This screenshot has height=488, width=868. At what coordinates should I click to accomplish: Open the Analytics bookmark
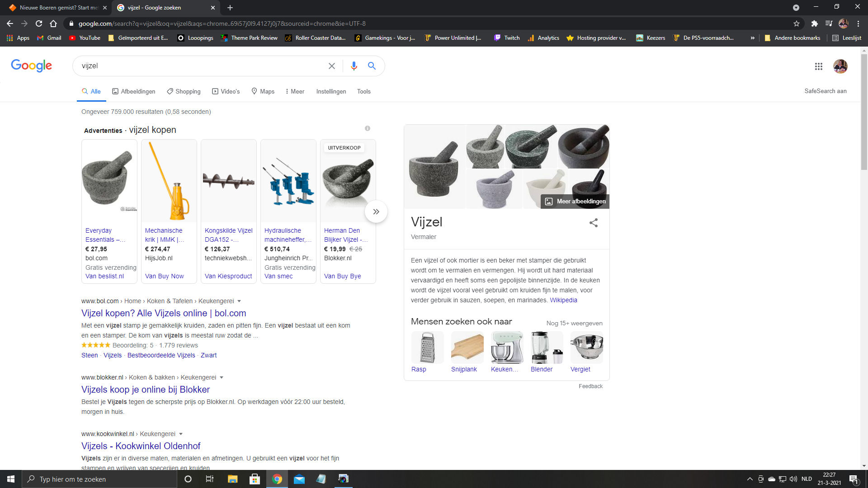click(x=543, y=38)
